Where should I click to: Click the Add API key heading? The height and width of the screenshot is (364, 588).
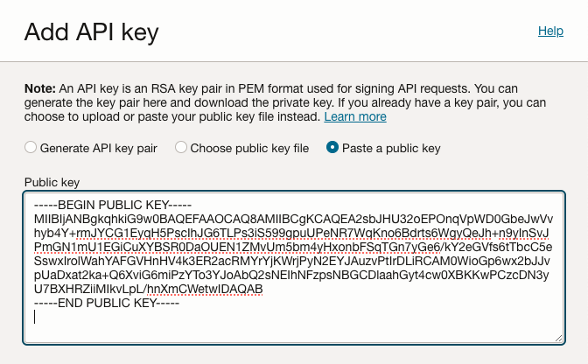[92, 32]
